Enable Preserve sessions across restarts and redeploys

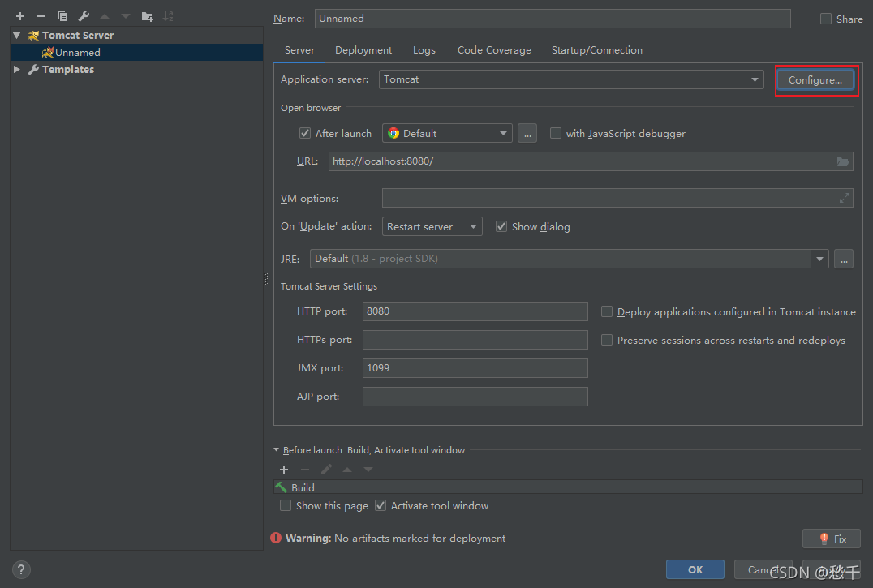pos(607,340)
